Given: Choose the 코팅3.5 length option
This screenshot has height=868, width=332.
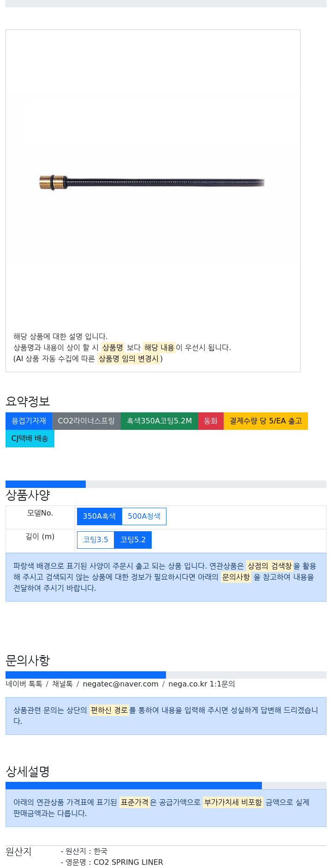Looking at the screenshot, I should (x=95, y=540).
